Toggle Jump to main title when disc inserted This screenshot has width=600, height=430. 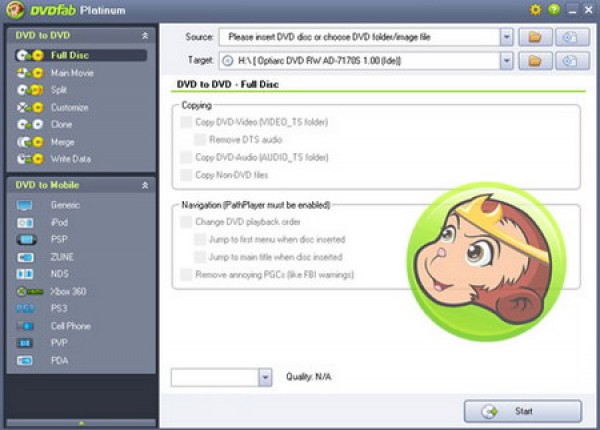click(x=200, y=257)
